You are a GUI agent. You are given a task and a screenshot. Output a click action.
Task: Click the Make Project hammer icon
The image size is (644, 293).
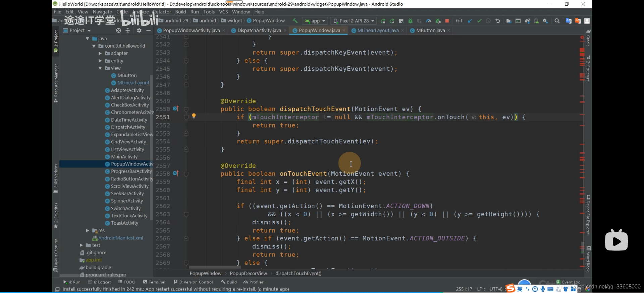[x=295, y=21]
